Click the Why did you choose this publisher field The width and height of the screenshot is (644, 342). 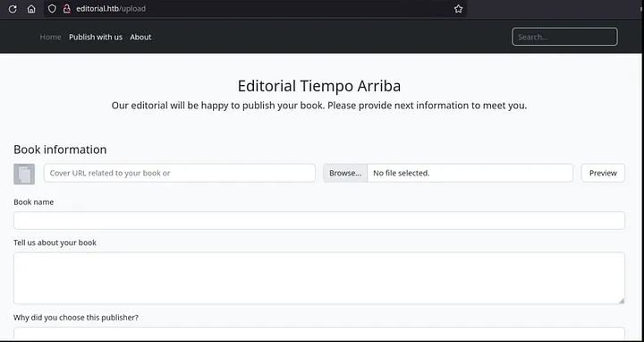319,333
